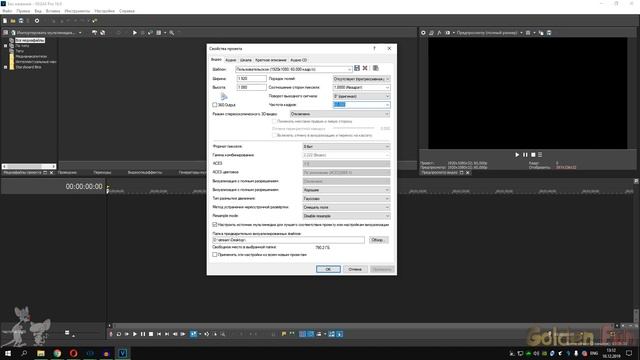Screen dimensions: 640x360
Task: Toggle Loop Playback in the timeline transport
Action: (x=119, y=334)
